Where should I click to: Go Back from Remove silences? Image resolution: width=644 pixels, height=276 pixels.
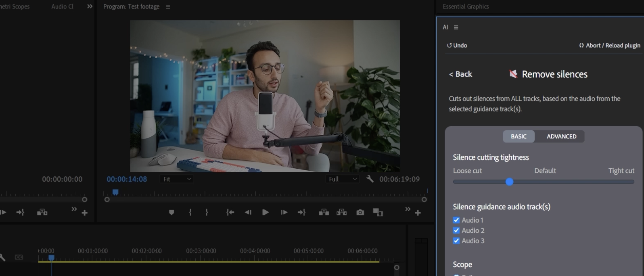tap(460, 74)
